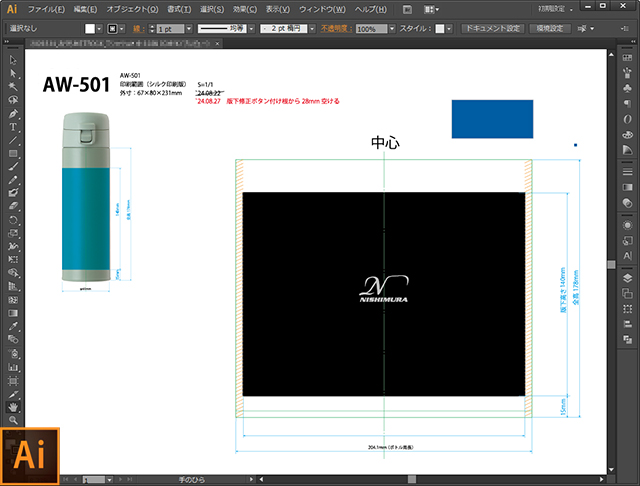Select the Perspective Grid tool
Image resolution: width=640 pixels, height=486 pixels.
13,286
